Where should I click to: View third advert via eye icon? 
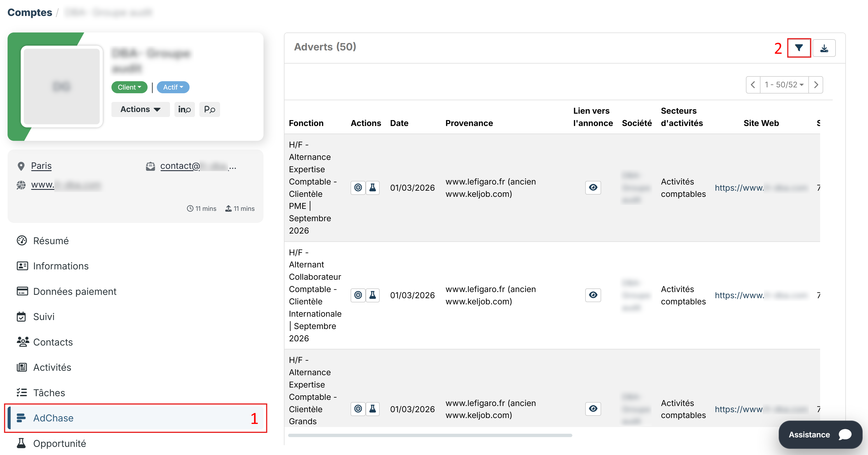[593, 409]
